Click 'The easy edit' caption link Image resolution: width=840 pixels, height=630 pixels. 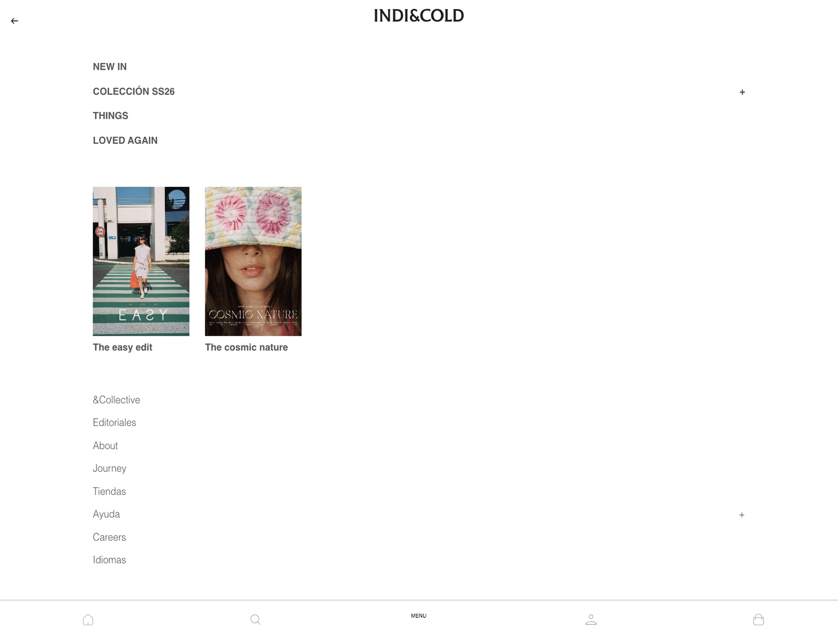(123, 348)
